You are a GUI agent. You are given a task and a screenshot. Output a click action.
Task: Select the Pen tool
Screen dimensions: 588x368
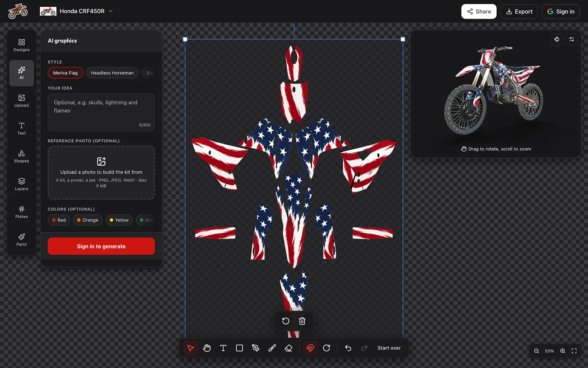click(256, 348)
